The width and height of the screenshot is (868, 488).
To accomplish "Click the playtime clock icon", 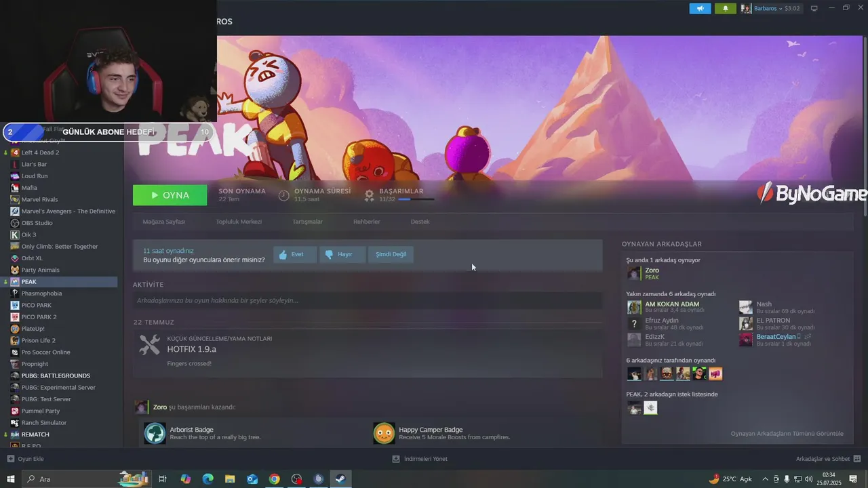I will pyautogui.click(x=284, y=195).
